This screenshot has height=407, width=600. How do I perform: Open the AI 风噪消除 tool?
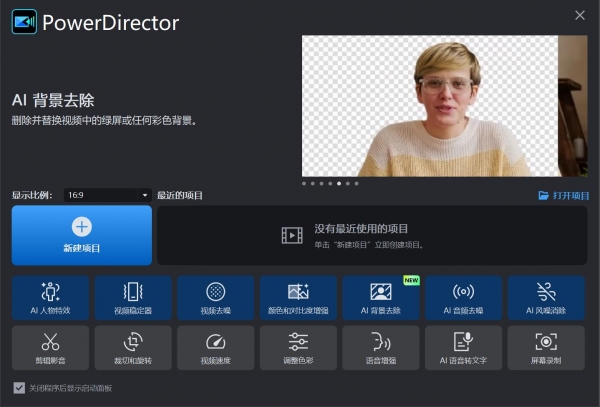546,298
